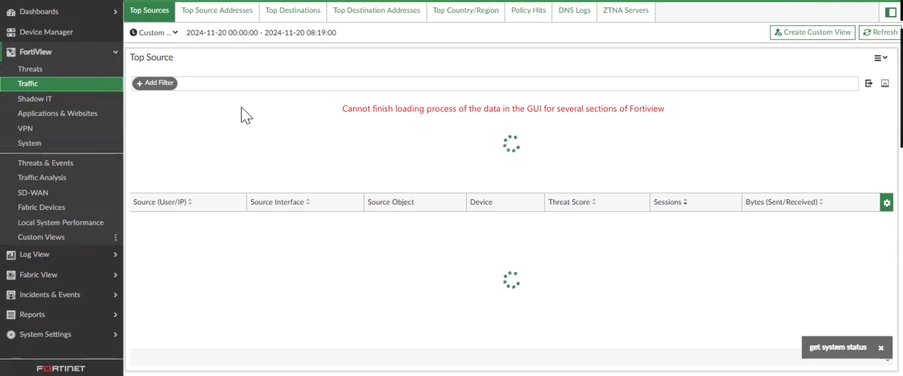Expand the Log View menu
The width and height of the screenshot is (903, 376).
point(116,255)
